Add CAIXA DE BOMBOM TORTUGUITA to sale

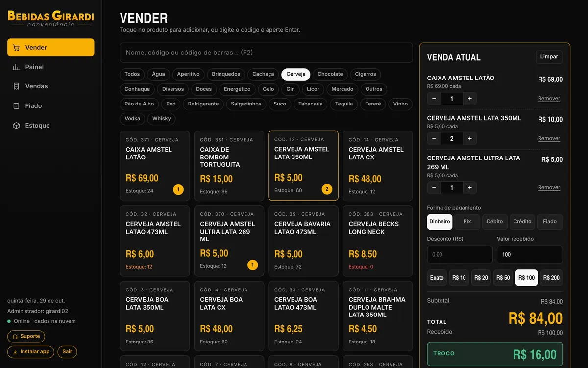229,166
